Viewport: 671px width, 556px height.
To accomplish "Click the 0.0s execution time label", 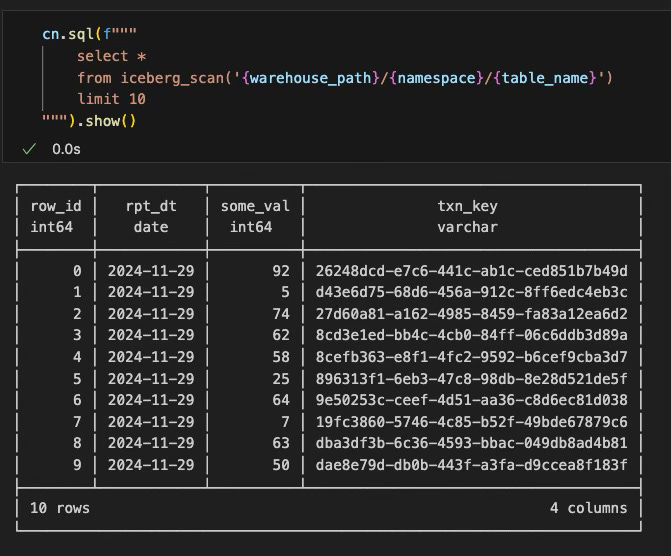I will pos(66,149).
